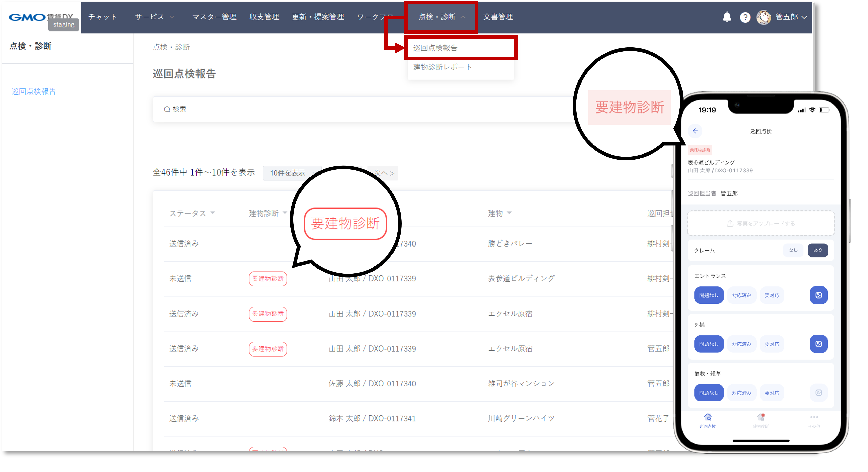Click 巡回点検報告 sidebar link
The height and width of the screenshot is (472, 868).
33,91
